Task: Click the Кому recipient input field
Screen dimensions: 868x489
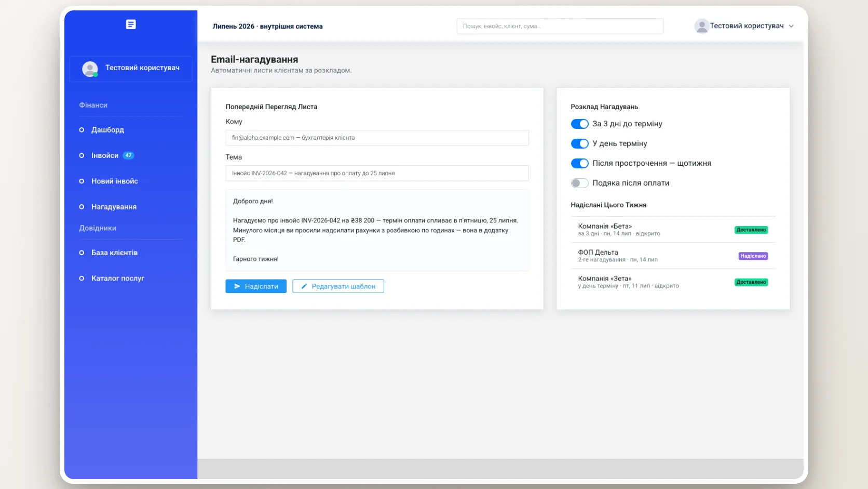Action: (x=377, y=138)
